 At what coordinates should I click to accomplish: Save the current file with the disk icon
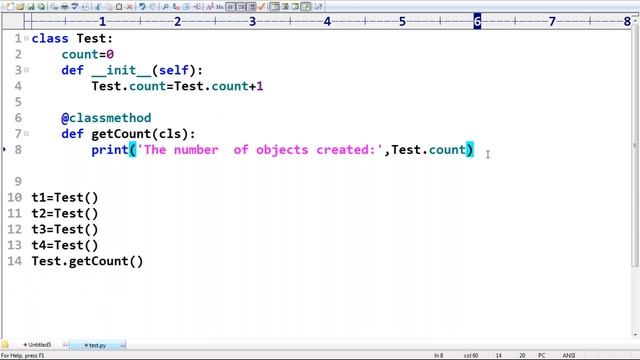[x=31, y=7]
